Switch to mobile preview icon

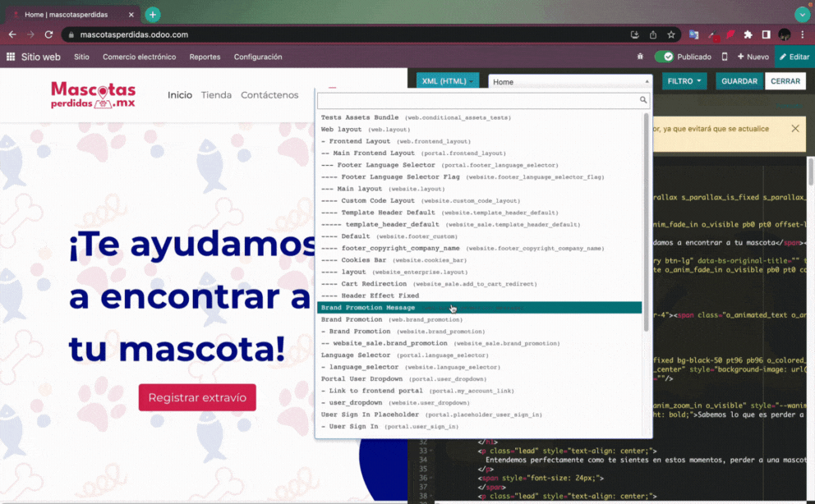click(725, 57)
